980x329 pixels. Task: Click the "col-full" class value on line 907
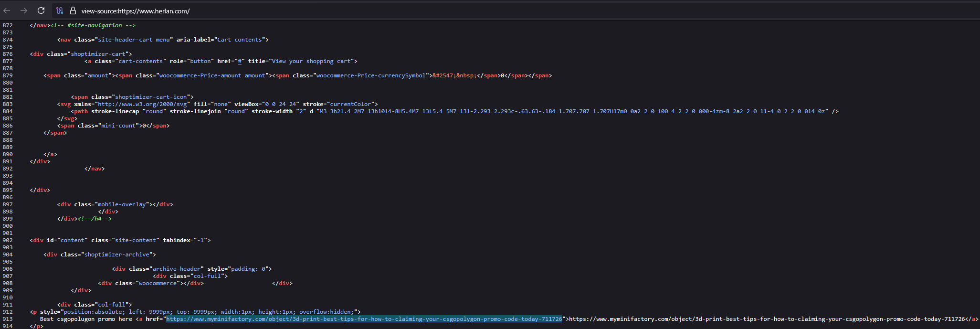point(207,276)
